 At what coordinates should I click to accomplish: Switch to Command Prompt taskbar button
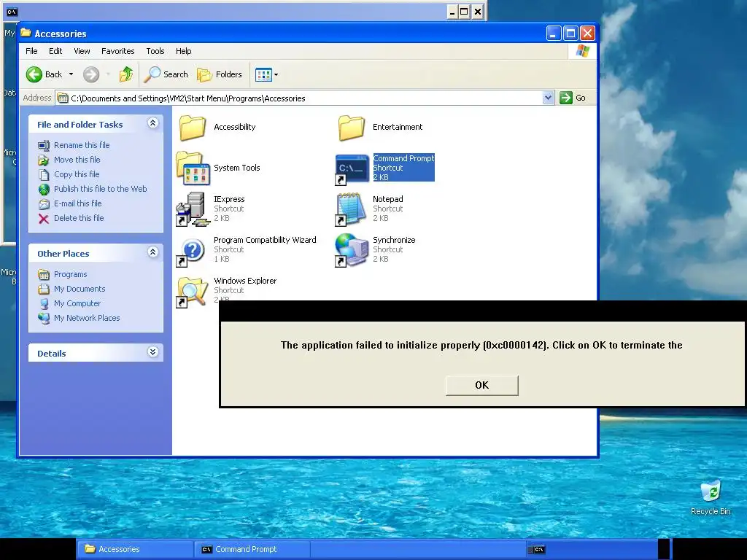point(252,549)
